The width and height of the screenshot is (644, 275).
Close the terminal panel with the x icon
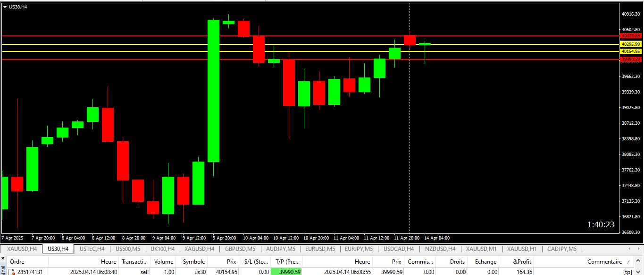[2, 258]
